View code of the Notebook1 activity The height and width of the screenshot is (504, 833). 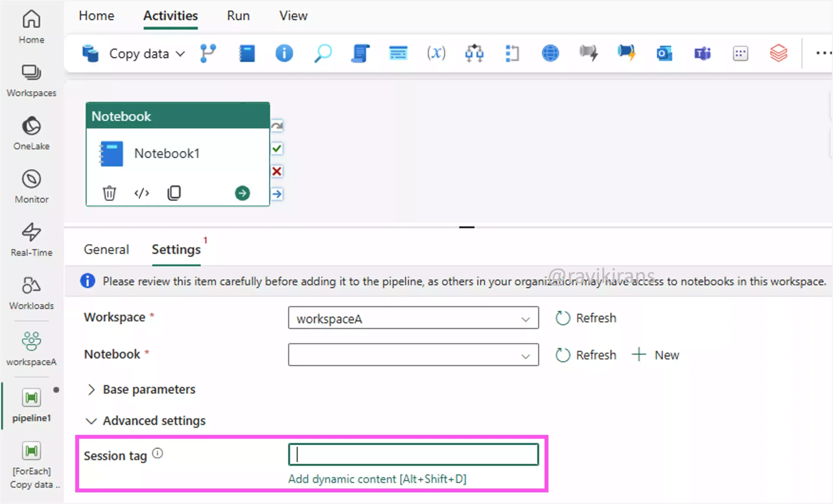click(142, 193)
